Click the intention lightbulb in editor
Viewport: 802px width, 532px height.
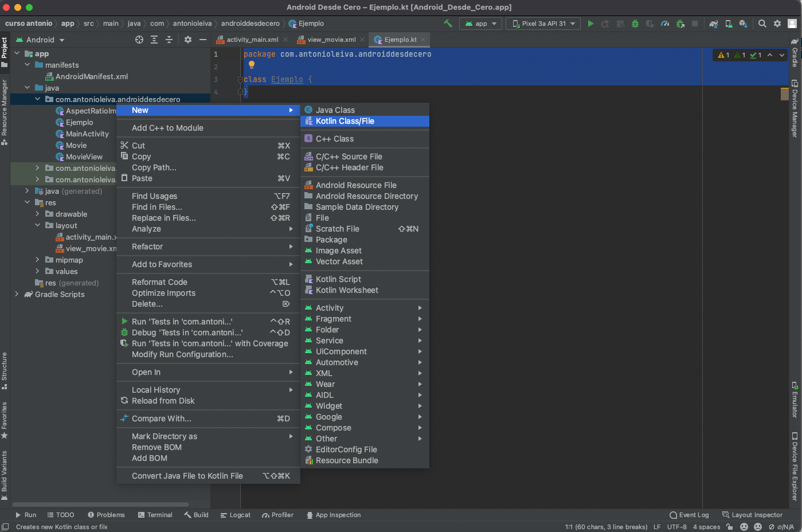pos(251,65)
